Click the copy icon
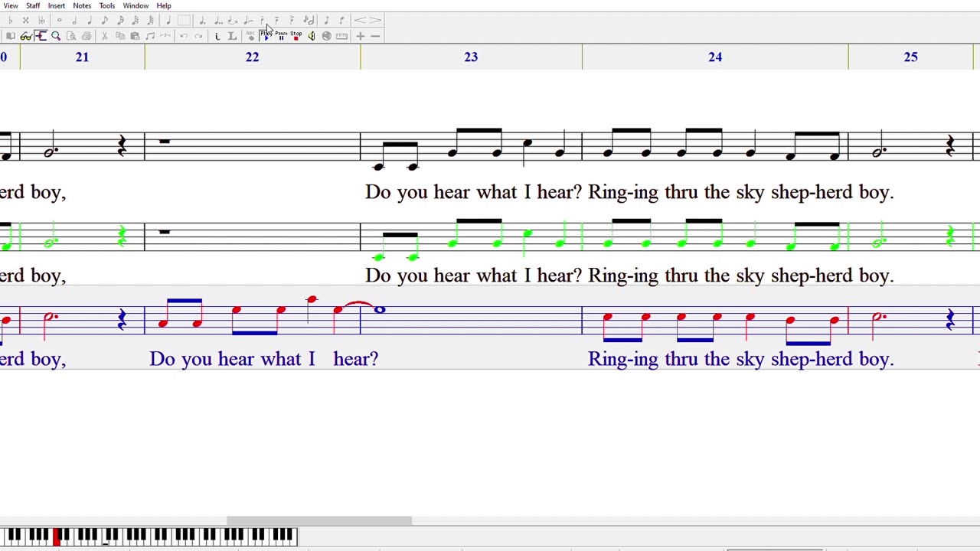The image size is (980, 551). [120, 36]
